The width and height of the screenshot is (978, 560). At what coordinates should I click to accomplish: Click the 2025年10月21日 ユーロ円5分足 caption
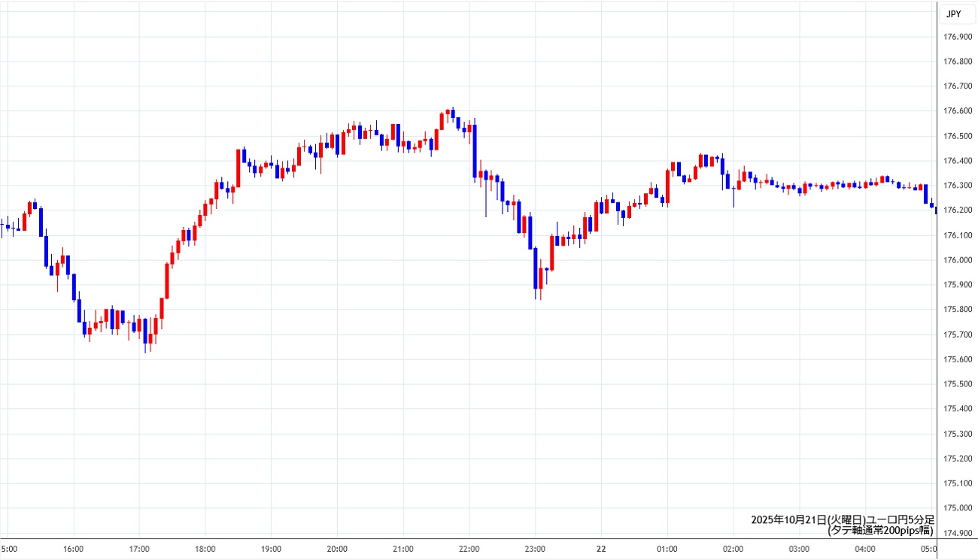(x=842, y=519)
